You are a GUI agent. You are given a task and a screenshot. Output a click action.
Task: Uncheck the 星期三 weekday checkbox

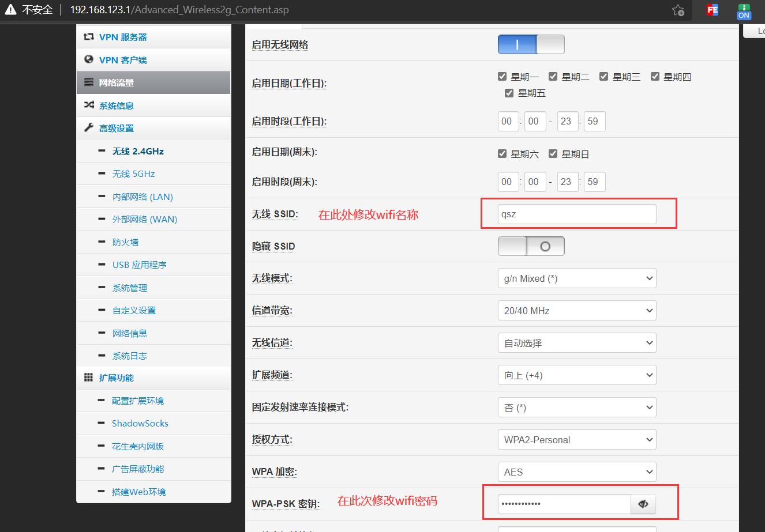pyautogui.click(x=603, y=76)
